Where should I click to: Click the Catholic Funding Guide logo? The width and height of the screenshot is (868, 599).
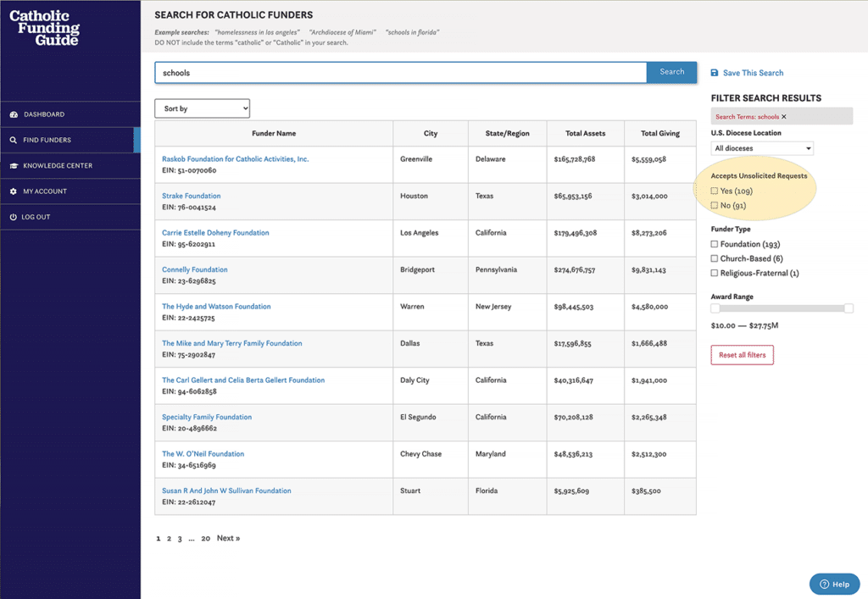coord(44,28)
